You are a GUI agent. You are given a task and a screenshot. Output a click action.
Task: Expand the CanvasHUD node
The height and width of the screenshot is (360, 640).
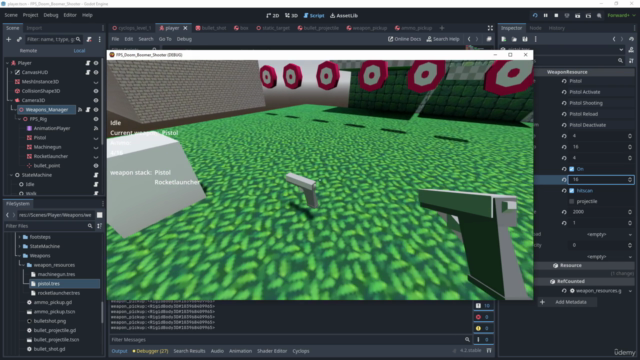[x=11, y=72]
